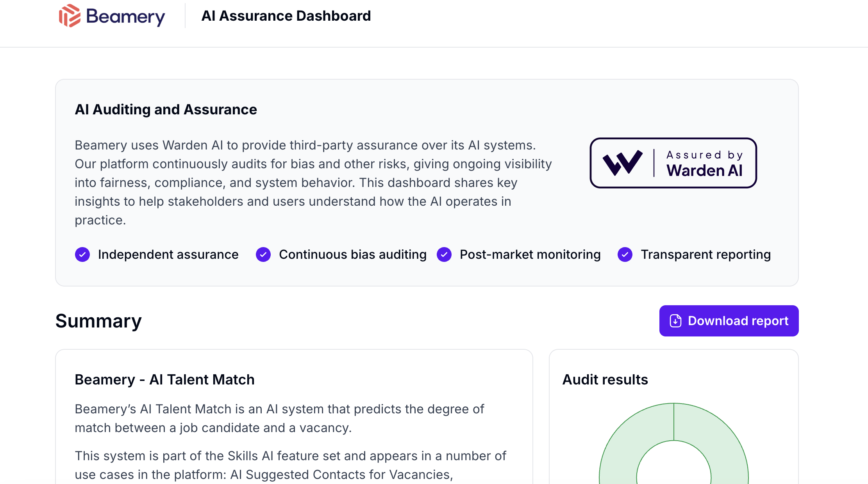Select the Continuous bias auditing label text
The width and height of the screenshot is (868, 484).
click(353, 254)
